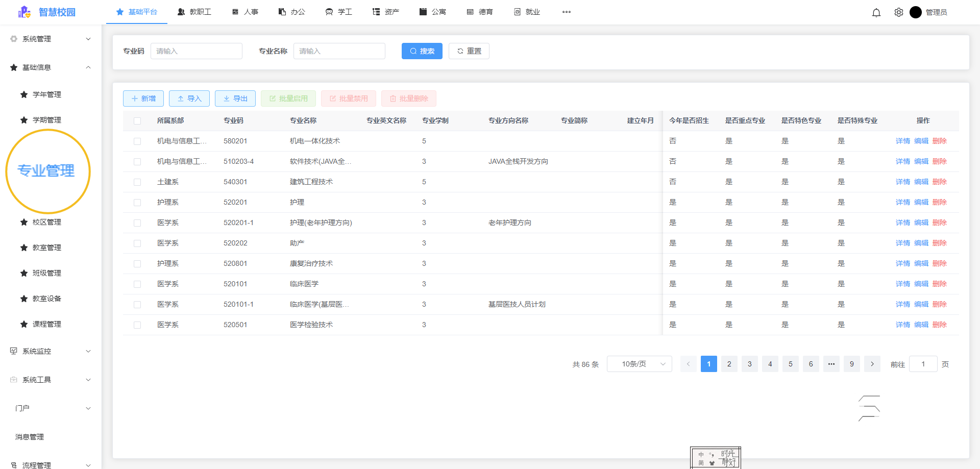Image resolution: width=980 pixels, height=469 pixels.
Task: Open the overflow menu icon in top navigation
Action: coord(567,12)
